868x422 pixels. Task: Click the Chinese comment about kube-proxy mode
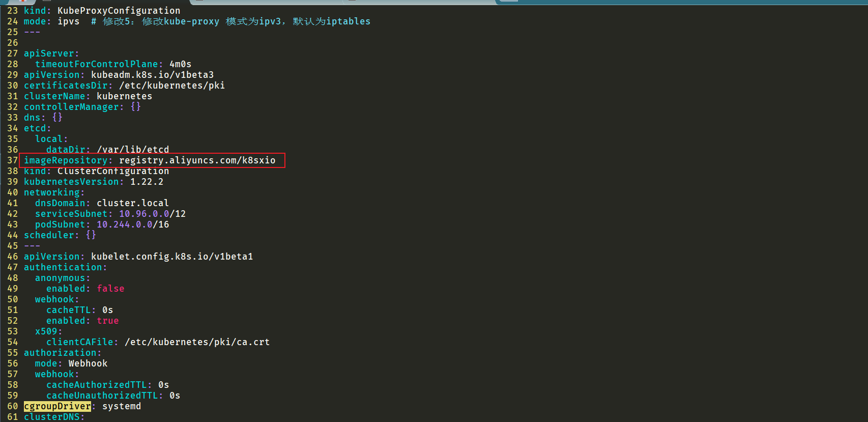(x=231, y=21)
